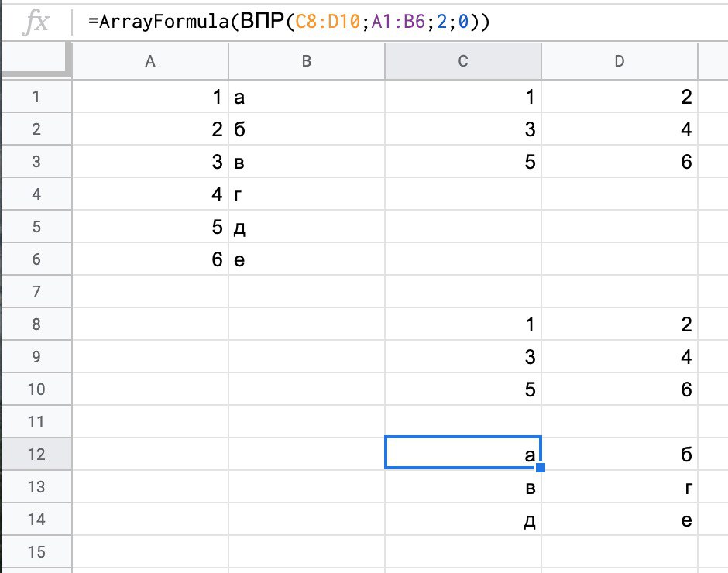Click empty cell B8
Viewport: 728px width, 573px height.
point(307,324)
